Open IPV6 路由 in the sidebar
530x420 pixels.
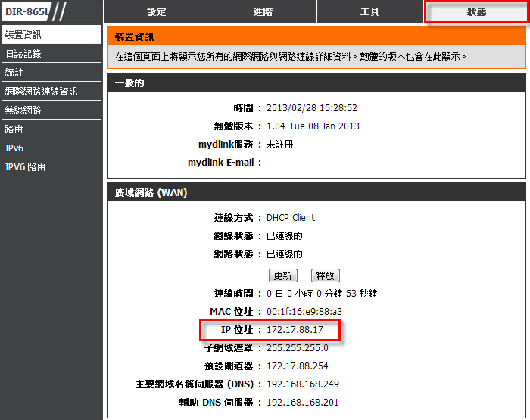point(51,167)
